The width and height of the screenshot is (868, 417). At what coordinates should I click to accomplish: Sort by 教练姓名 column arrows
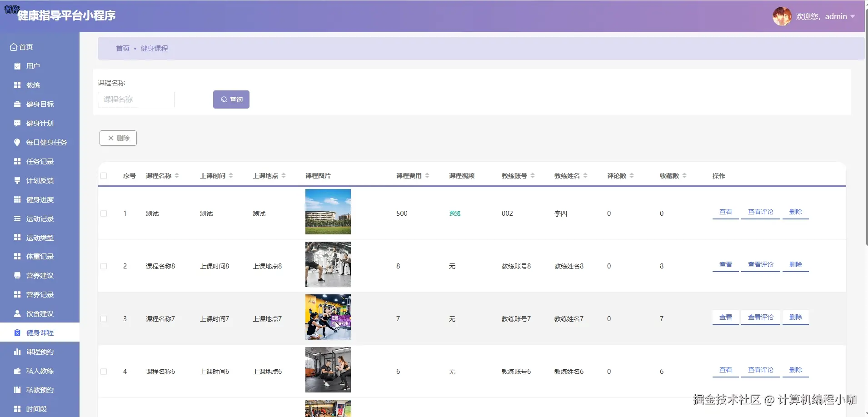pyautogui.click(x=585, y=176)
